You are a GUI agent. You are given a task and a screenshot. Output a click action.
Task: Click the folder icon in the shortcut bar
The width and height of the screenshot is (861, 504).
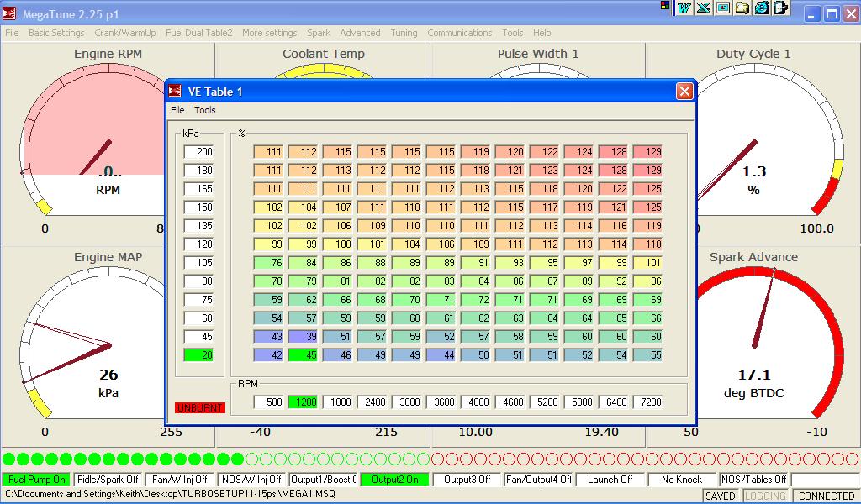click(742, 8)
